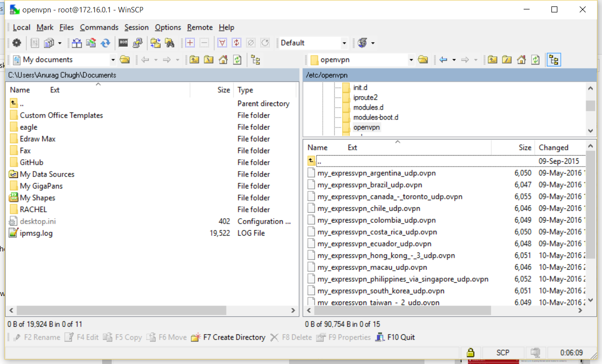Click the padlock icon in status bar

click(x=470, y=353)
